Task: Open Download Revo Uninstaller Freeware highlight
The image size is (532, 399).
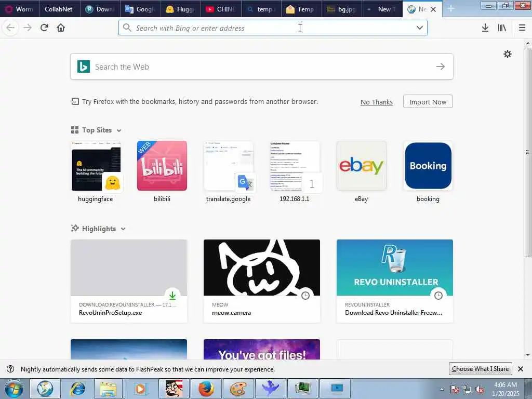Action: [x=395, y=281]
